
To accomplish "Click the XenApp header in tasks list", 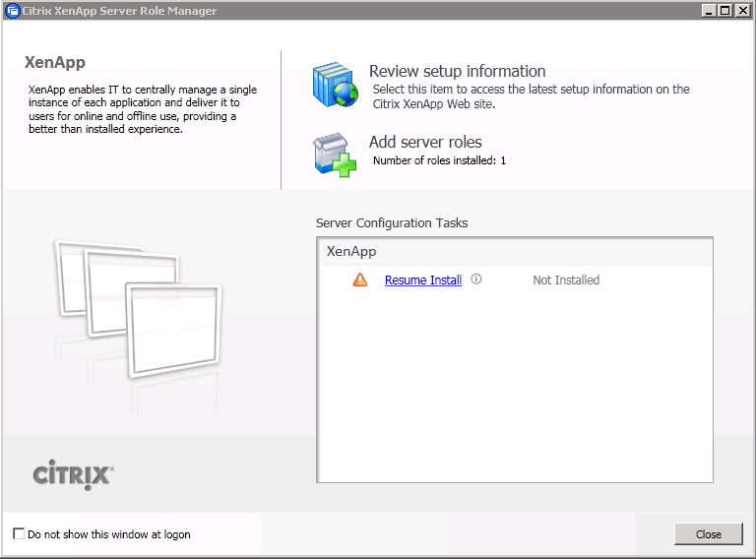I will pyautogui.click(x=351, y=252).
